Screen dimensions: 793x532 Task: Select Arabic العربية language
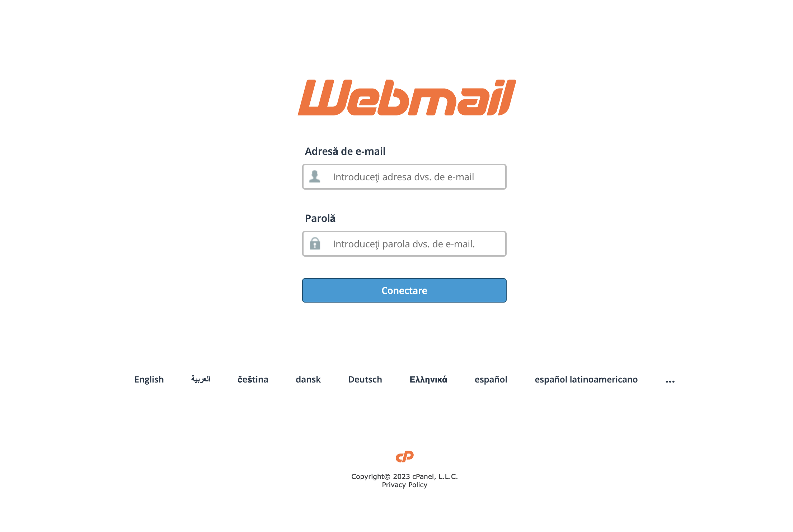coord(200,379)
